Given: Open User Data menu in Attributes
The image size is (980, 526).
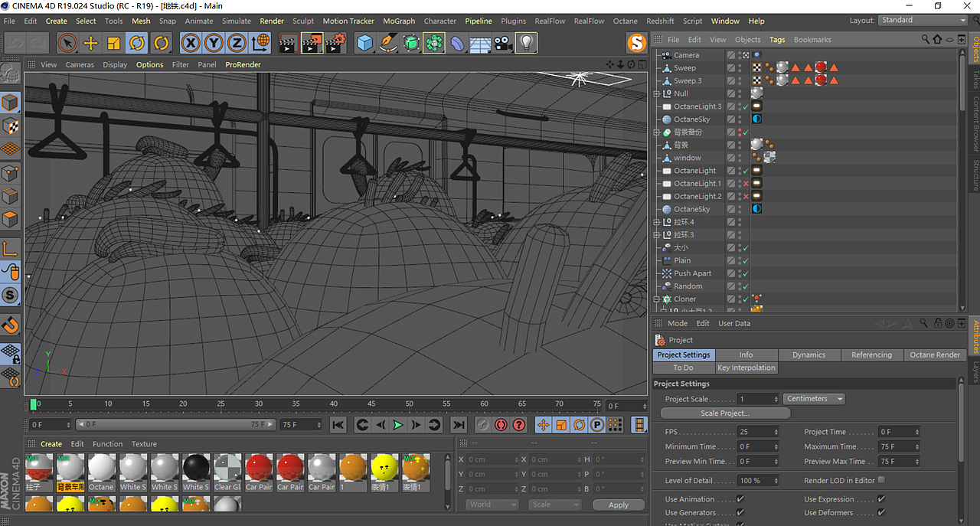Looking at the screenshot, I should point(734,323).
